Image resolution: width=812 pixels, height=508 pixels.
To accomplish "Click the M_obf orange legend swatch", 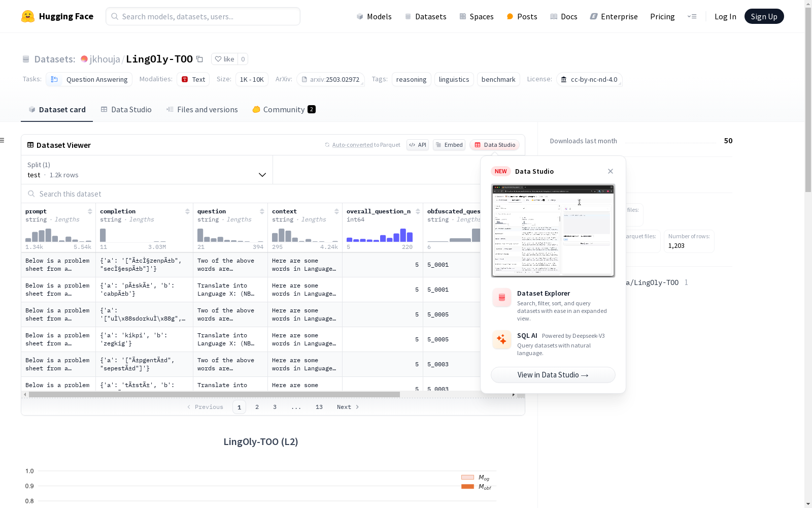I will [467, 487].
